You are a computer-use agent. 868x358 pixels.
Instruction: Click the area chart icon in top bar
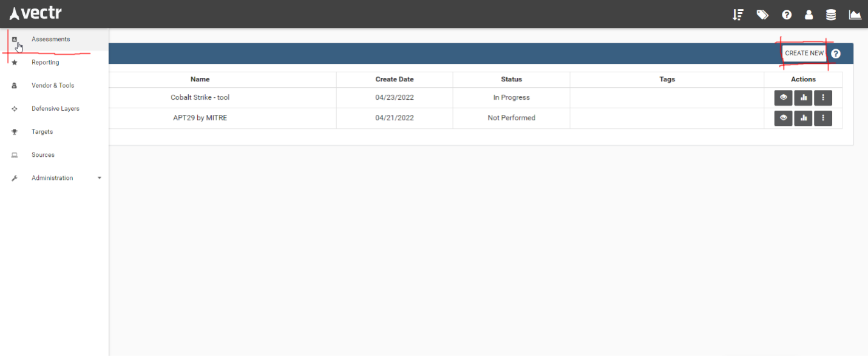(x=855, y=15)
